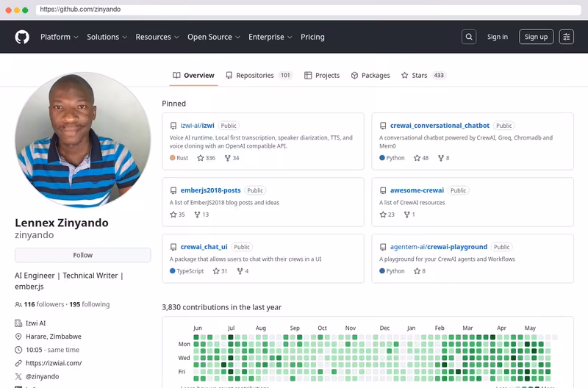
Task: View the 195 following list
Action: [89, 304]
